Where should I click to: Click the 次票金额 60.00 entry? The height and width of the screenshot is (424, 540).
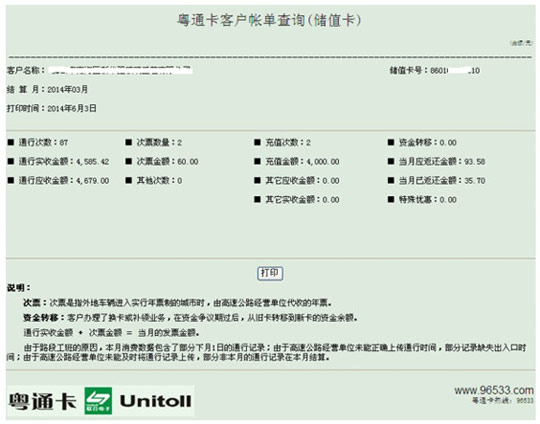162,162
